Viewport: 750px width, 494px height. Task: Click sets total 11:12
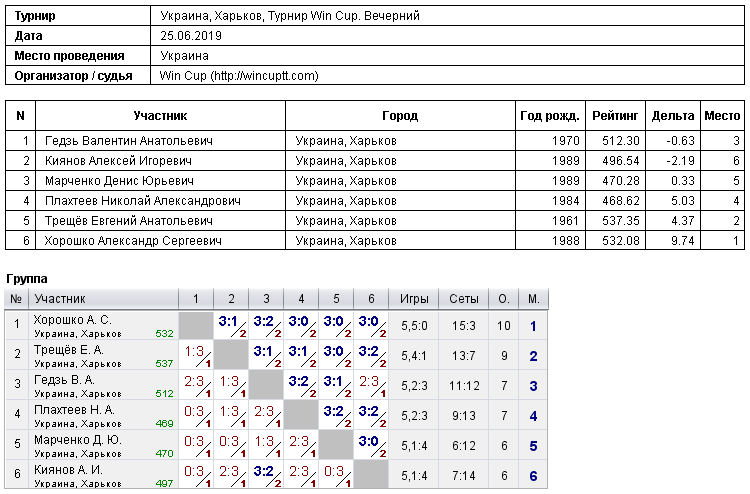(463, 386)
